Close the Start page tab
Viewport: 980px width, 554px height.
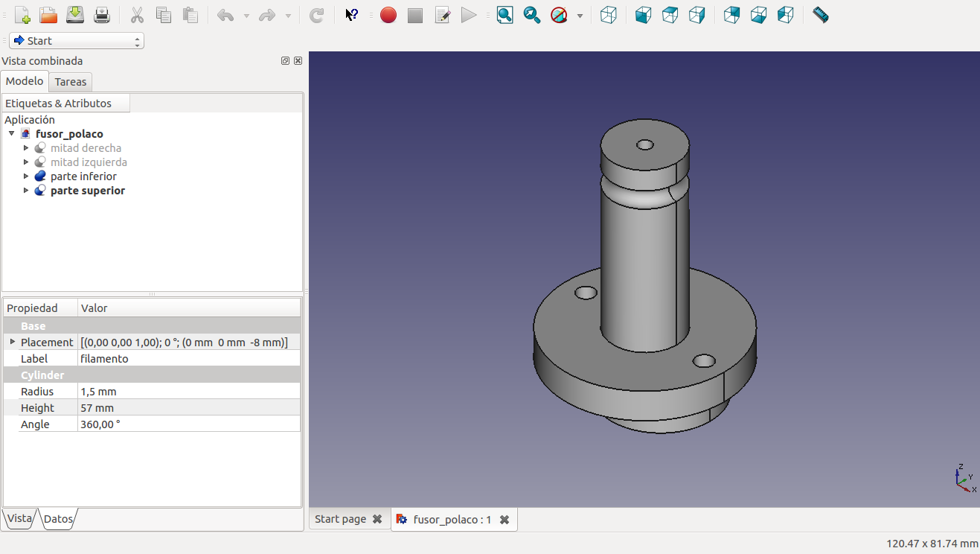[377, 519]
